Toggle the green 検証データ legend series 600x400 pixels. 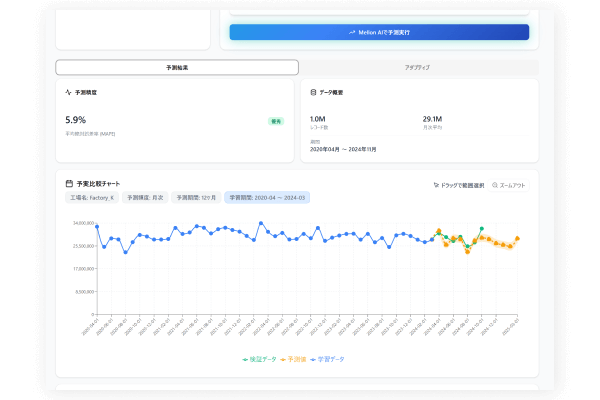(259, 358)
